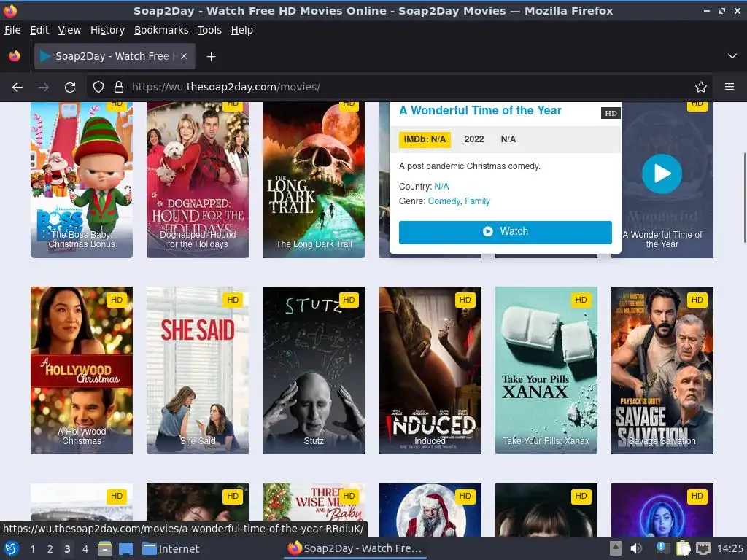Open the File menu
The width and height of the screenshot is (747, 560).
(12, 30)
